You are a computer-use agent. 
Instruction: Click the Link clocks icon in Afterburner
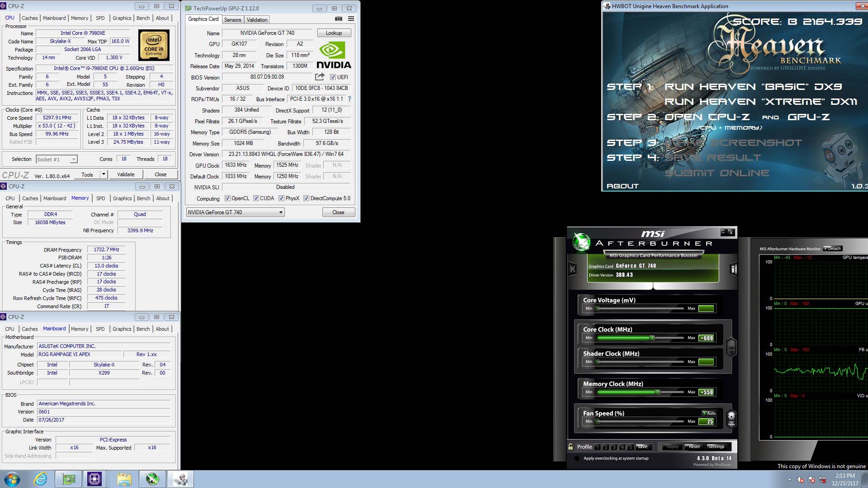tap(731, 347)
